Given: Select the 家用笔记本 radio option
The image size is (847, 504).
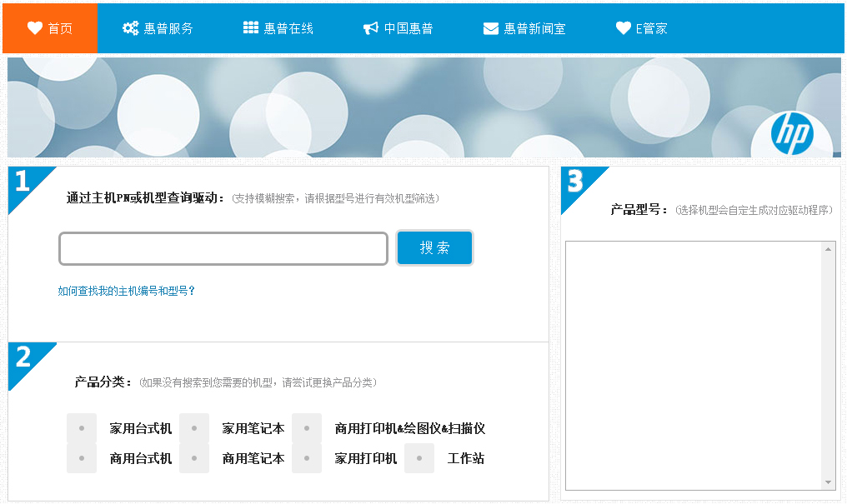Looking at the screenshot, I should pyautogui.click(x=194, y=428).
